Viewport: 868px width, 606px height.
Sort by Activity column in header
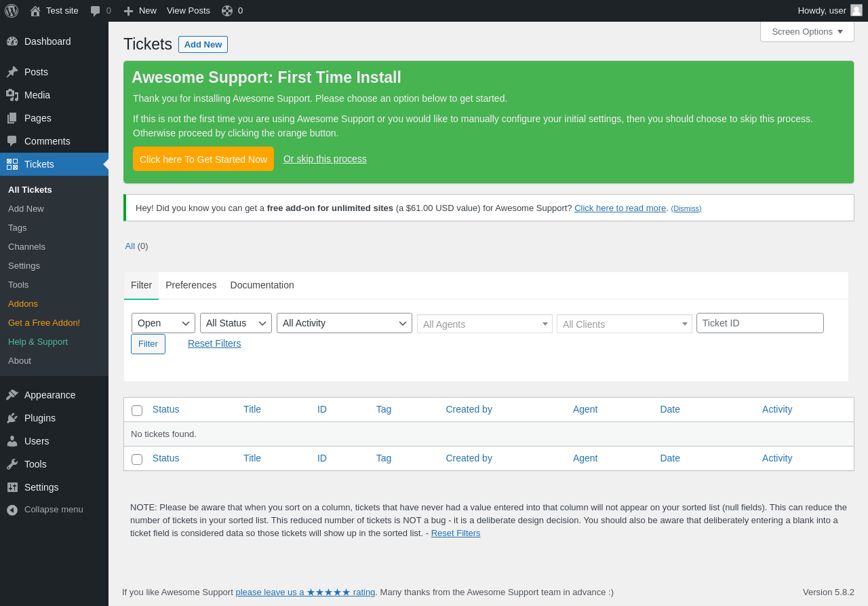click(x=777, y=409)
